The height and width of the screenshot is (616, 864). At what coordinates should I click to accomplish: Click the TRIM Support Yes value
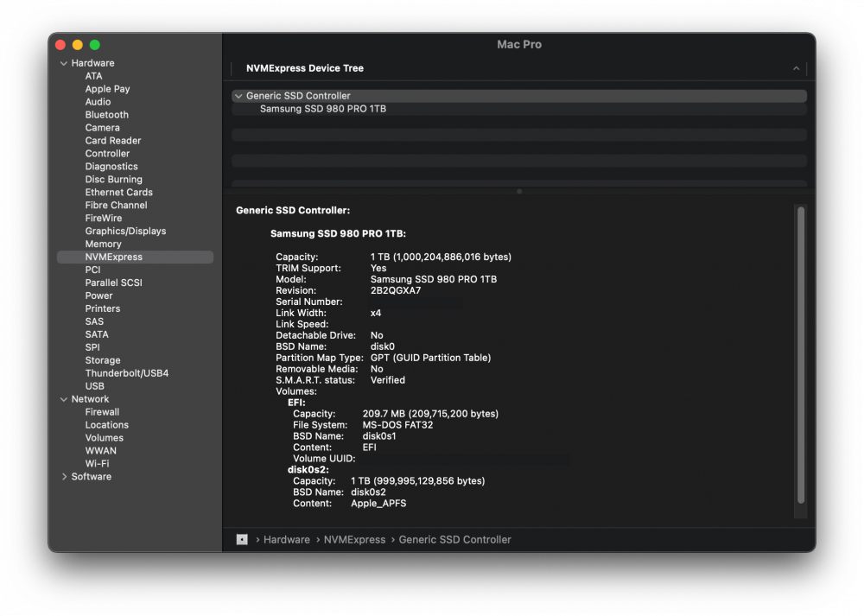pyautogui.click(x=378, y=269)
